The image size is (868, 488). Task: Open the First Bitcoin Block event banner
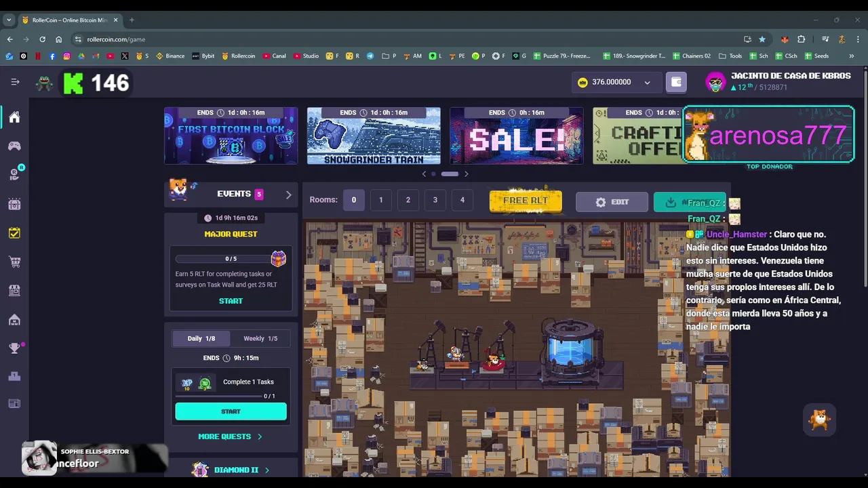pos(231,136)
